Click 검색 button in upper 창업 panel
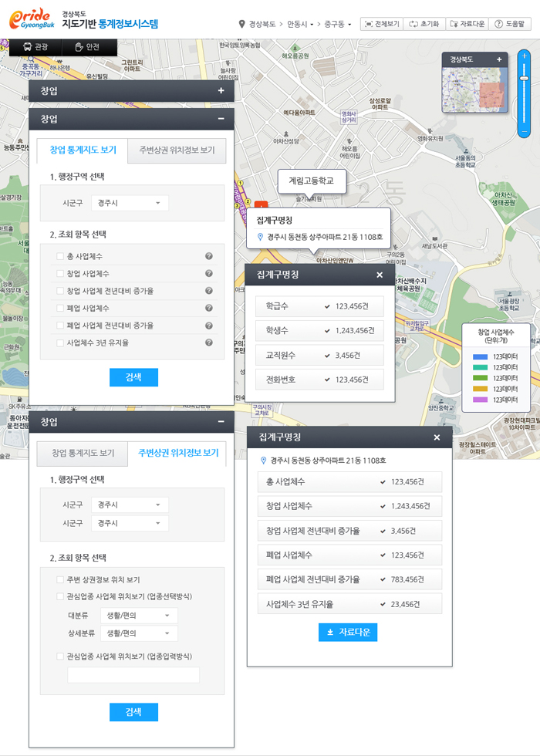 click(x=133, y=377)
